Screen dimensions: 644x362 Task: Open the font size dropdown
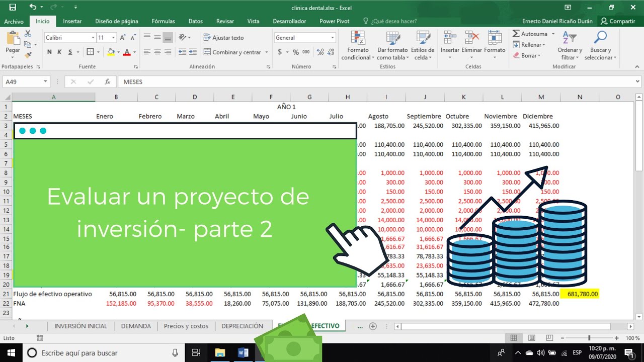click(x=114, y=38)
